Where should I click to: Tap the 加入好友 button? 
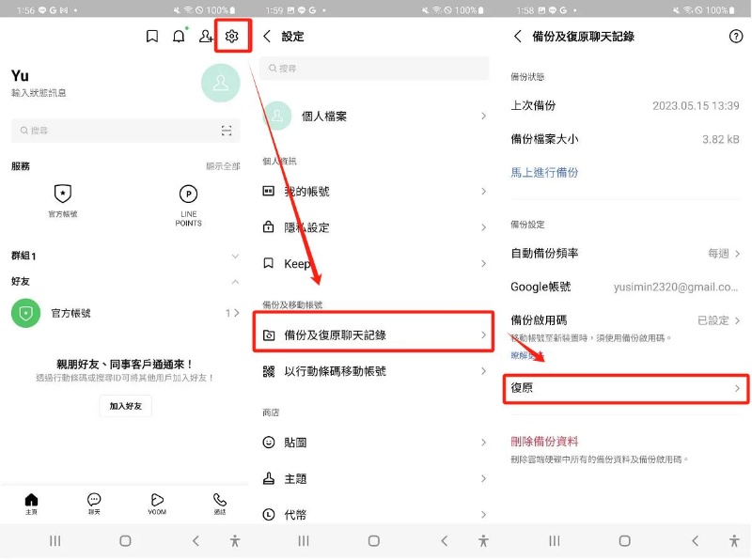(x=125, y=406)
